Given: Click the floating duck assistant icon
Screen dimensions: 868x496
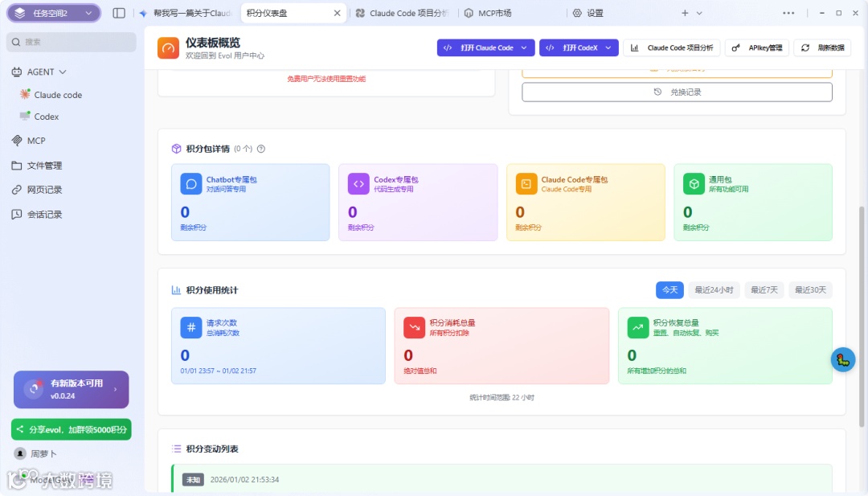Looking at the screenshot, I should [843, 360].
